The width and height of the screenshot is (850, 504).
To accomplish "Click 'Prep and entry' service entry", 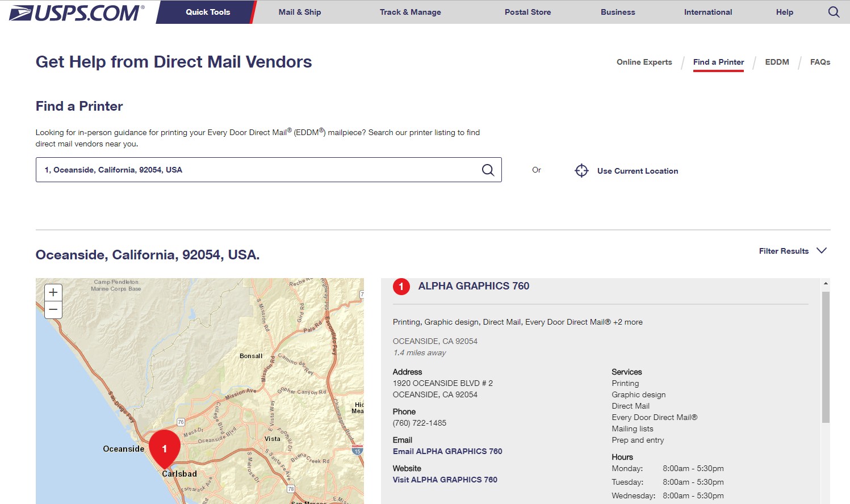I will click(638, 440).
